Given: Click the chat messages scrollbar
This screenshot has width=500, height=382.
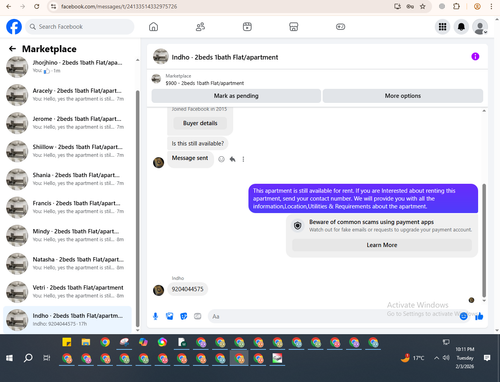Looking at the screenshot, I should point(484,240).
